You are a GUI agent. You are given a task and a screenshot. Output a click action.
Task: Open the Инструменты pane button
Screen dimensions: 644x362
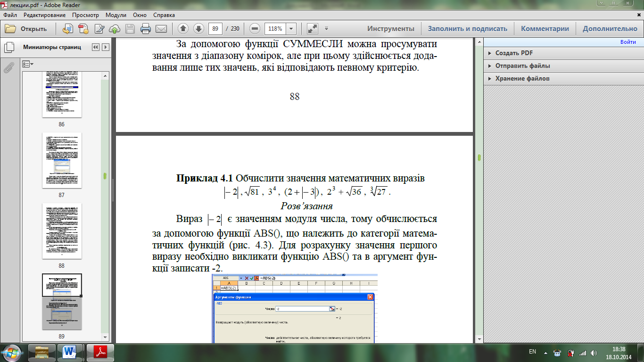click(391, 29)
